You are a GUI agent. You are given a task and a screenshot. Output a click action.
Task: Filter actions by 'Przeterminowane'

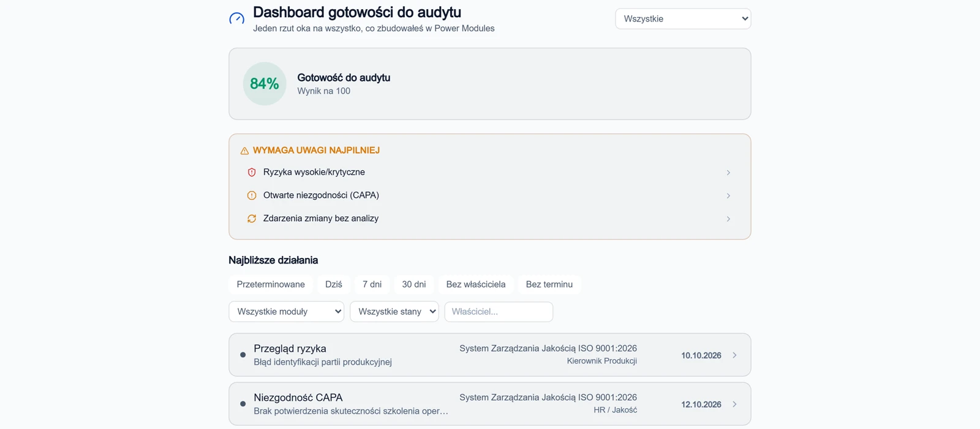click(x=271, y=284)
